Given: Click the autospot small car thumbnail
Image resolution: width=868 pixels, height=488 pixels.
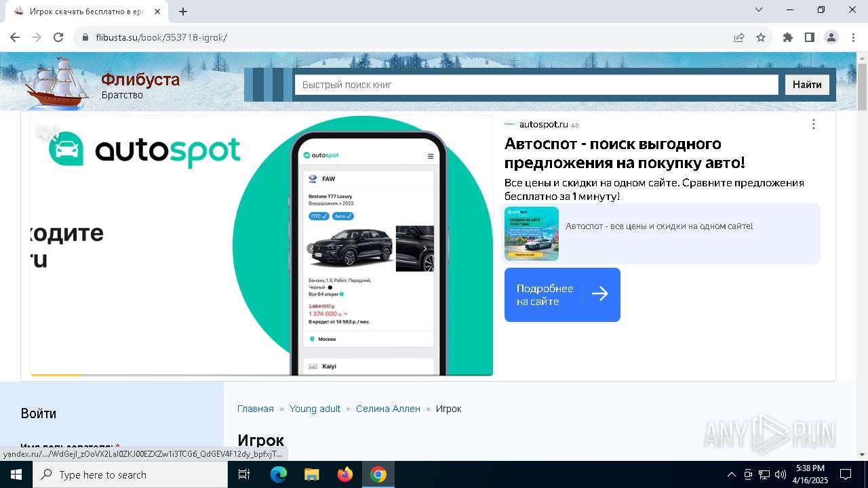Looking at the screenshot, I should (532, 234).
